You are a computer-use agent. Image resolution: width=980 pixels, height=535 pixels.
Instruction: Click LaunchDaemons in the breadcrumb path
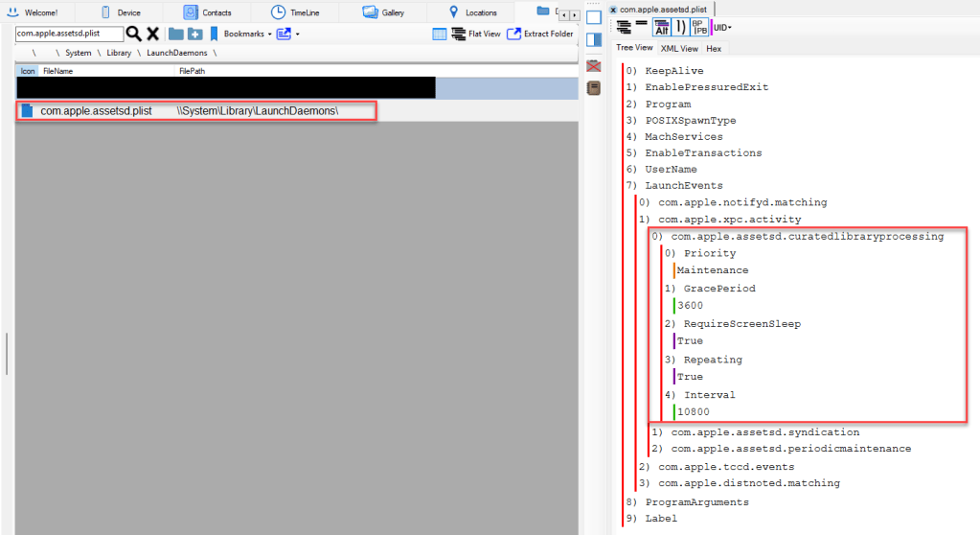[x=176, y=53]
